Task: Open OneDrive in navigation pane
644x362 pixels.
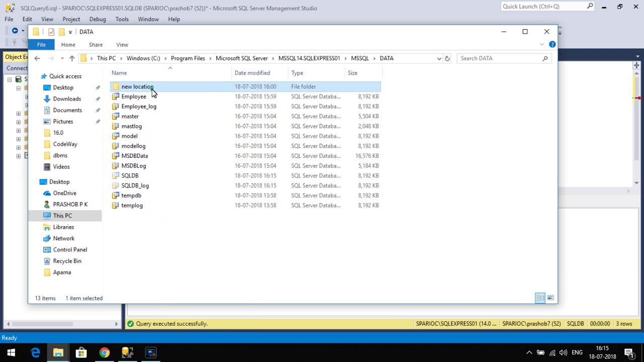Action: tap(65, 193)
